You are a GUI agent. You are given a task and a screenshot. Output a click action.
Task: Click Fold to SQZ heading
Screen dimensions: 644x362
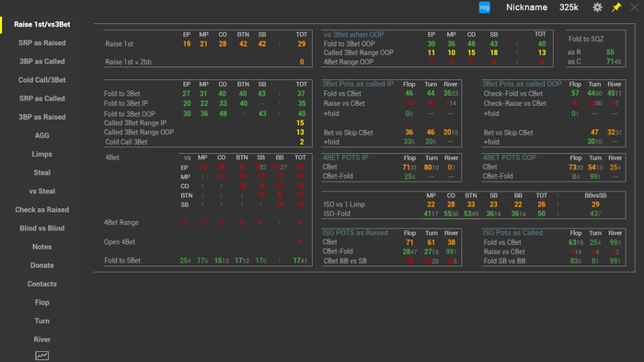coord(586,39)
